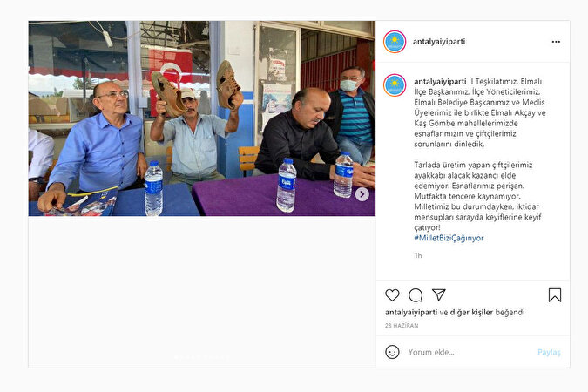Click the 28 HAZİRAN date stamp
Image resolution: width=588 pixels, height=392 pixels.
402,326
